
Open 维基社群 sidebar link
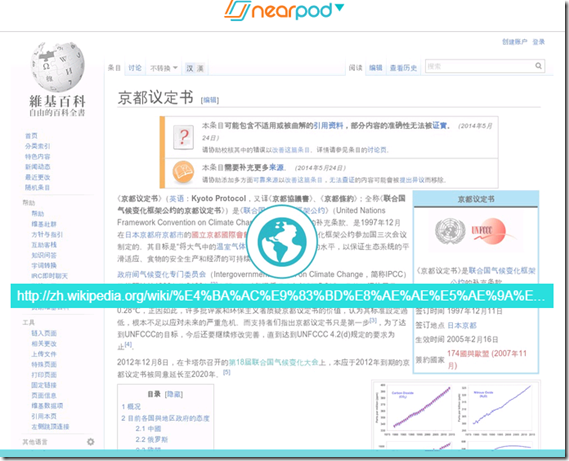[44, 224]
